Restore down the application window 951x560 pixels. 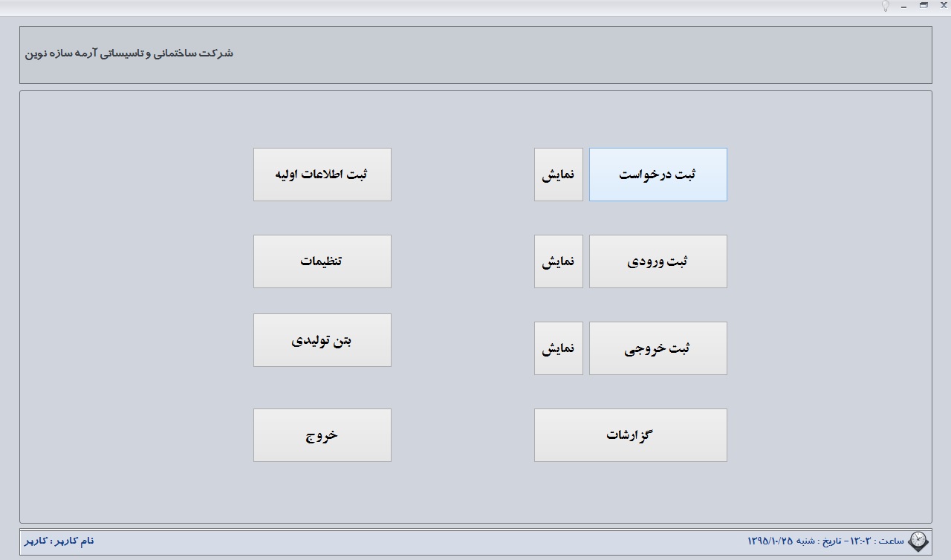click(924, 5)
